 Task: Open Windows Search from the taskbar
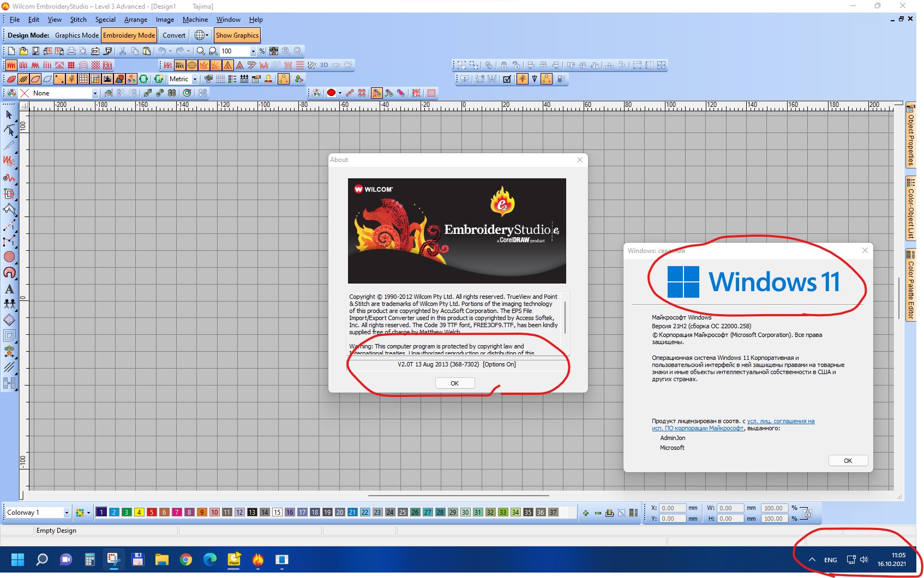point(42,559)
